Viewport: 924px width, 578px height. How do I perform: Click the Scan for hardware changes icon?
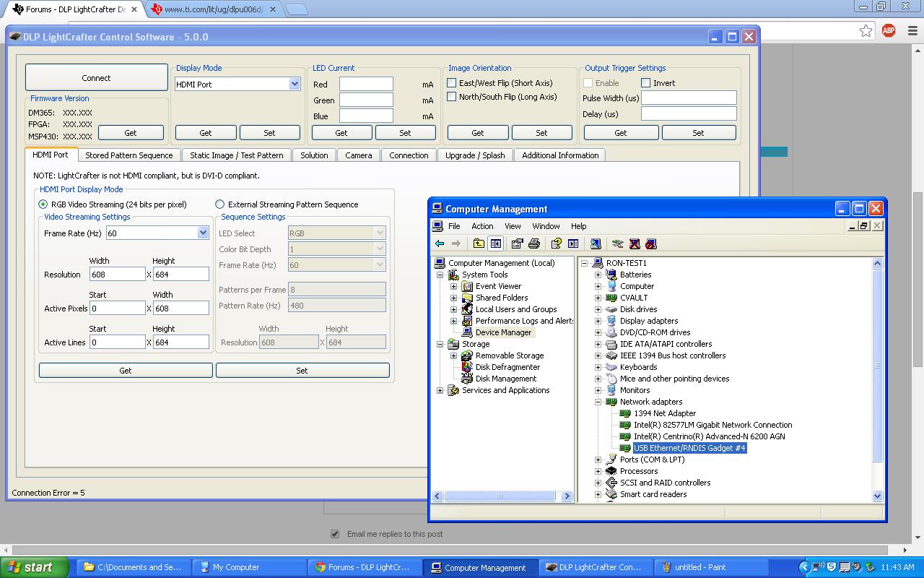click(596, 243)
